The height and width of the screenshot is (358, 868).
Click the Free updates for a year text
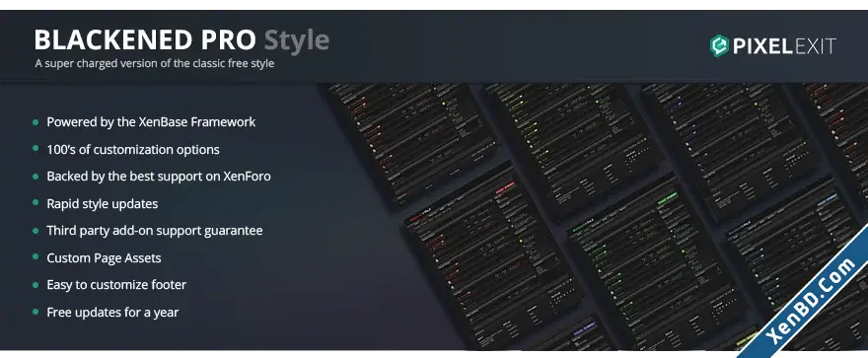click(112, 312)
